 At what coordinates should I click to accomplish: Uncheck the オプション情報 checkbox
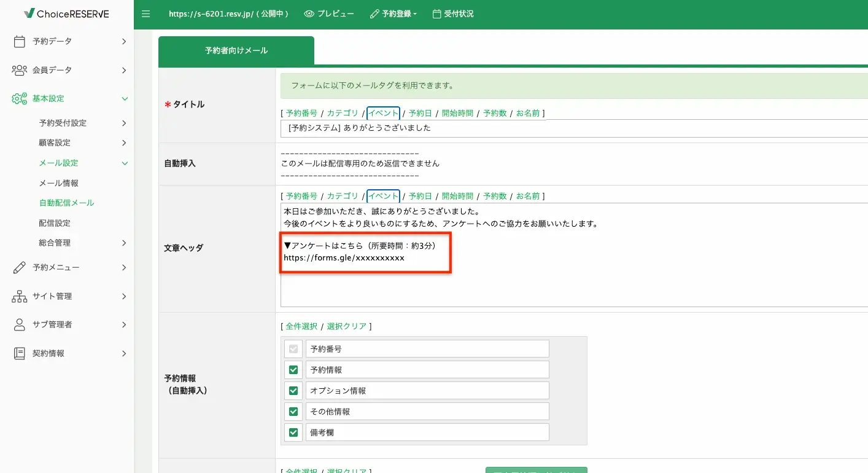pos(293,391)
